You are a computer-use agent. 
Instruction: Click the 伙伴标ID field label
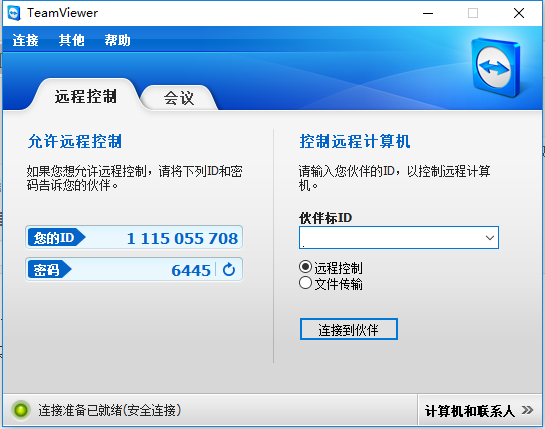click(325, 218)
